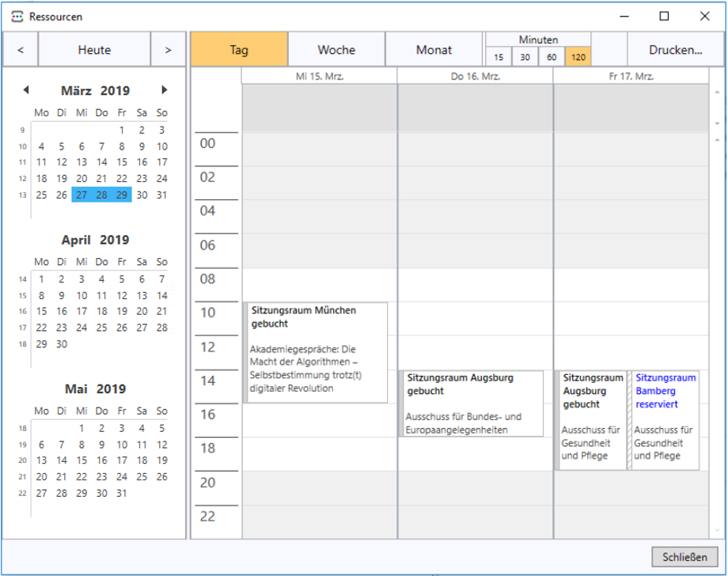
Task: Click the Ressourcen app icon in title bar
Action: tap(17, 17)
